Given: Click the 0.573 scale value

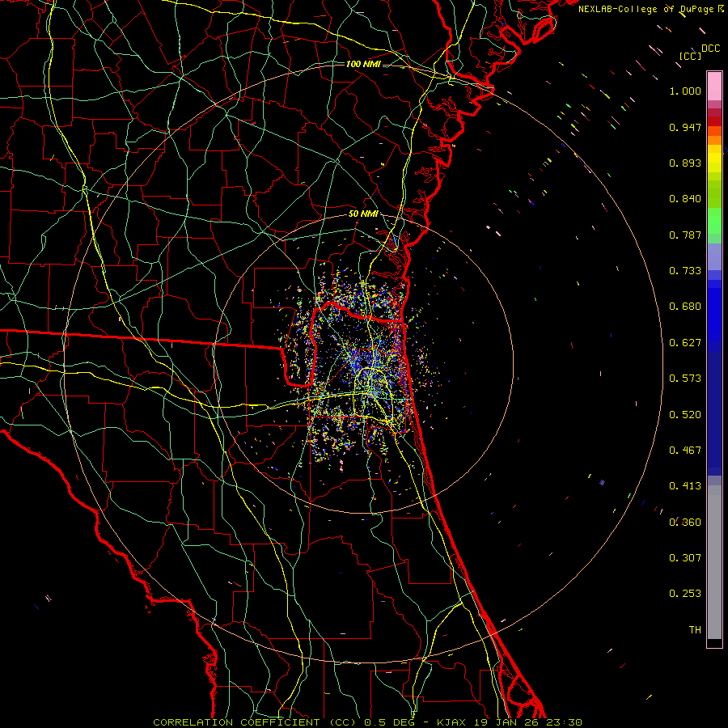Looking at the screenshot, I should click(685, 379).
